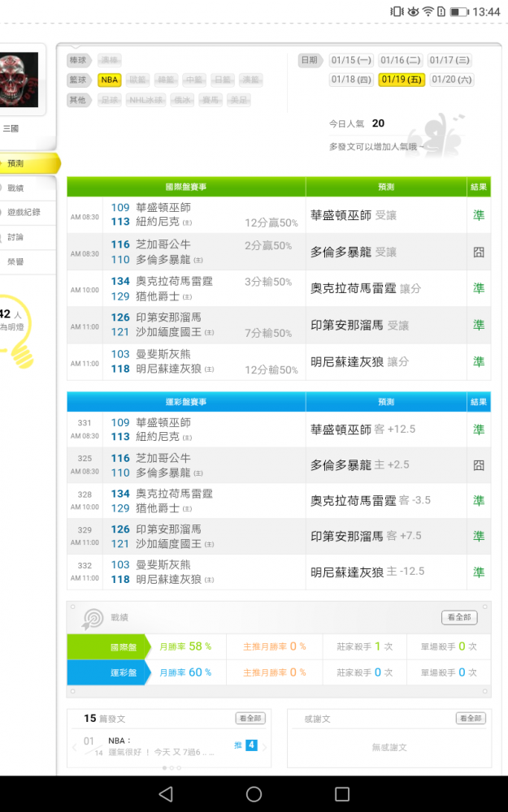The image size is (508, 812).
Task: Choose date 01/20 (六)
Action: tap(451, 80)
